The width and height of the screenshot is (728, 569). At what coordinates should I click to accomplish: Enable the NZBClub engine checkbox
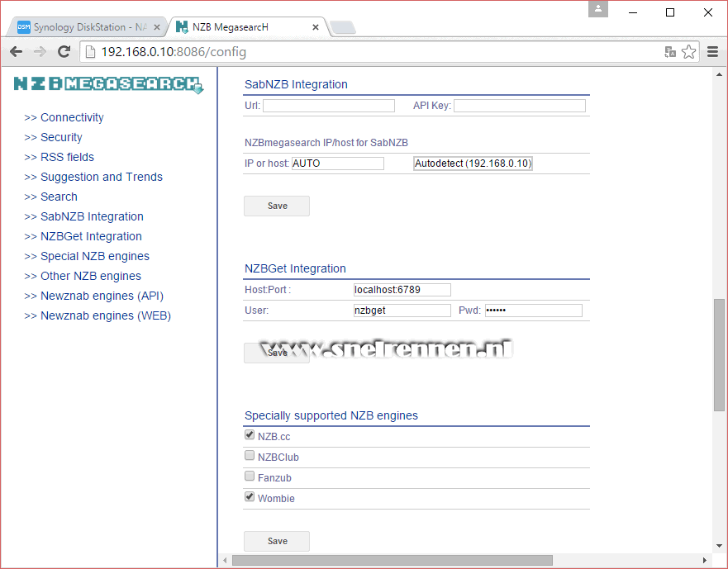coord(250,455)
